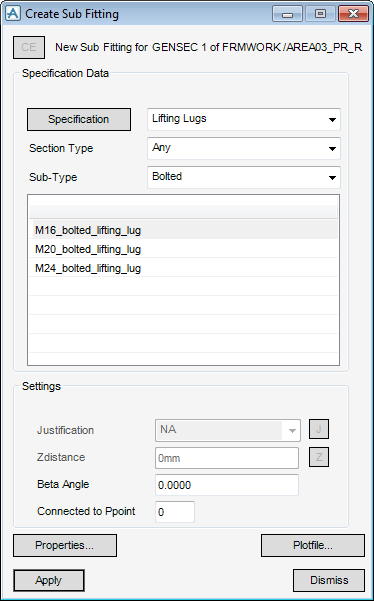Click the J justification pick button

pyautogui.click(x=319, y=429)
